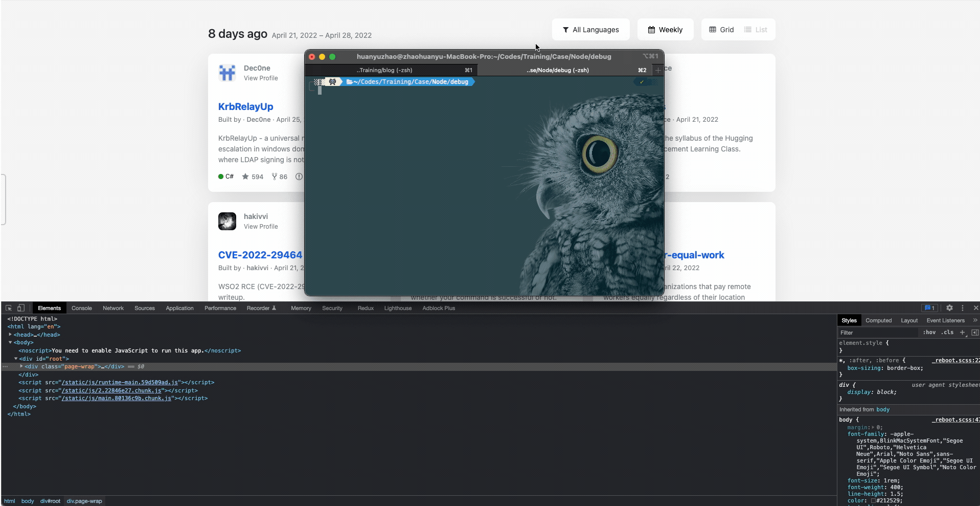The height and width of the screenshot is (506, 980).
Task: Click View Profile under hakivvi
Action: (261, 226)
